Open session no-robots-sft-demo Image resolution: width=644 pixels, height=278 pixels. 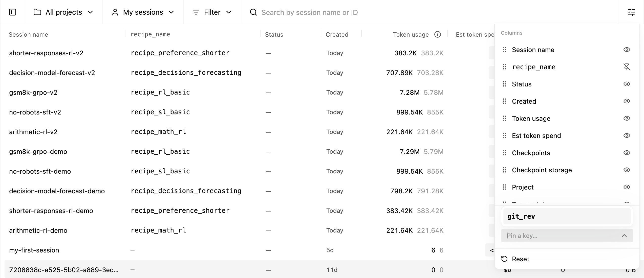40,171
